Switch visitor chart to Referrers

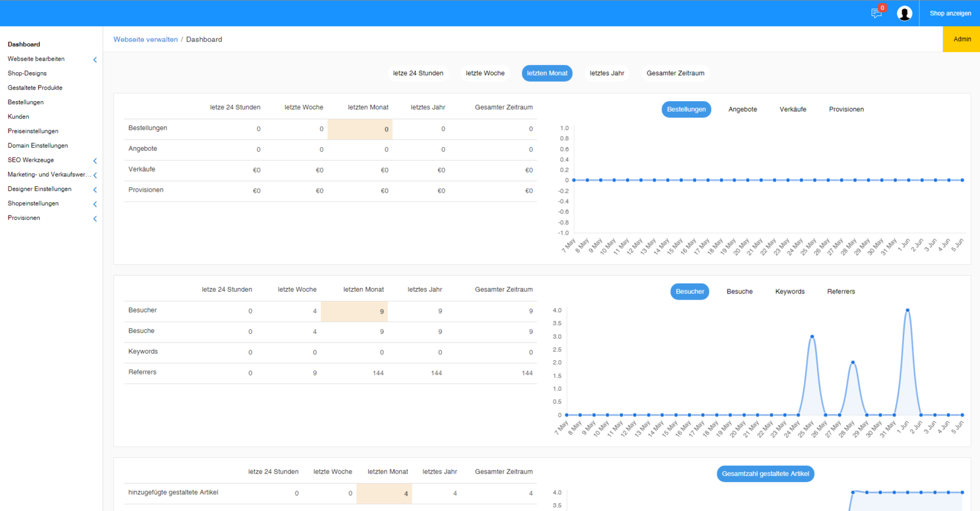pos(840,292)
